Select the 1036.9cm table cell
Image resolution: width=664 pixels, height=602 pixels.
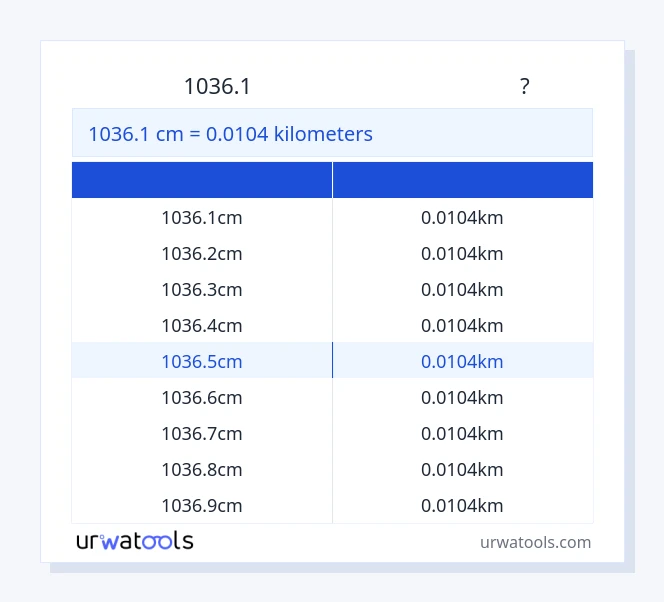point(202,505)
